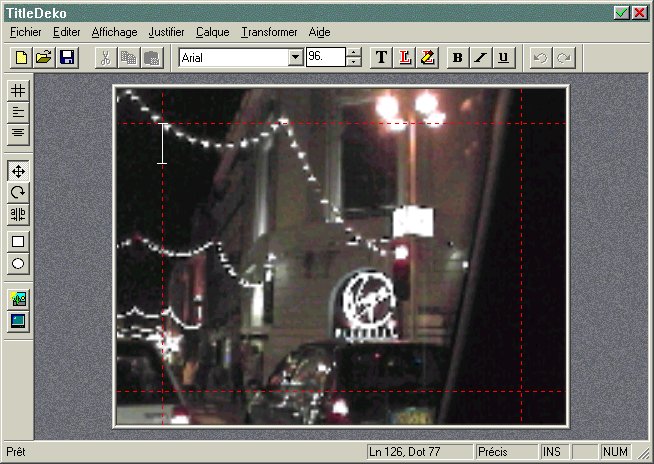Toggle Underline text formatting
The width and height of the screenshot is (654, 464).
tap(503, 57)
